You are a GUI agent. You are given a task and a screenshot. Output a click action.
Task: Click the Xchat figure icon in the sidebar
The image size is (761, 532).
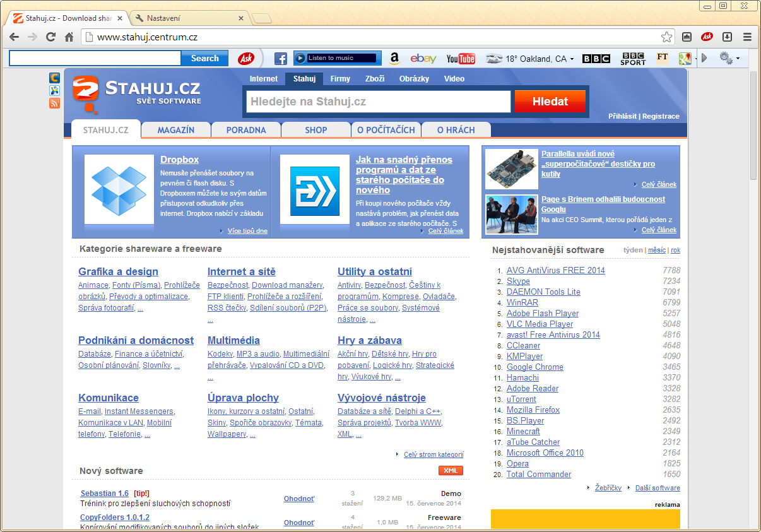click(x=54, y=90)
